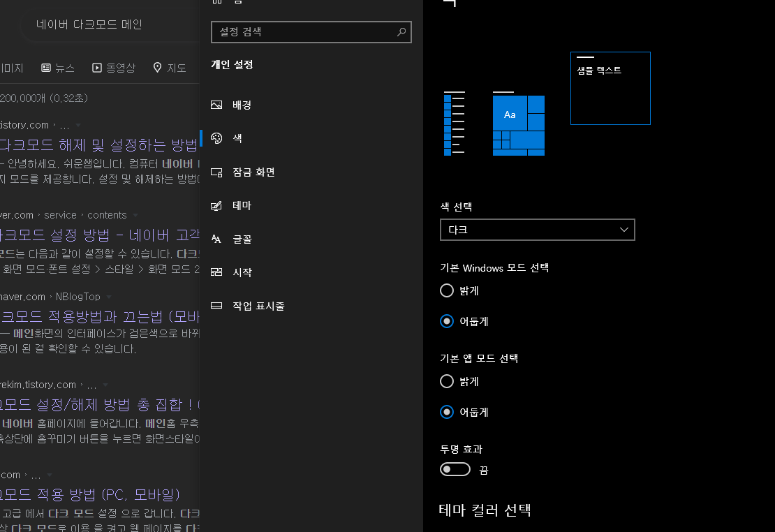The width and height of the screenshot is (775, 532).
Task: Open result 모드 적용 방법 (PC, 모바일)
Action: pyautogui.click(x=90, y=494)
